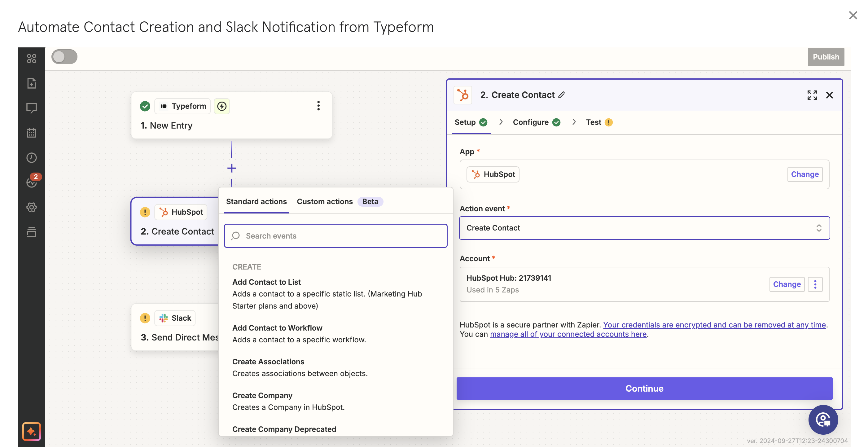The width and height of the screenshot is (868, 448).
Task: Switch to the Configure tab
Action: pyautogui.click(x=537, y=122)
